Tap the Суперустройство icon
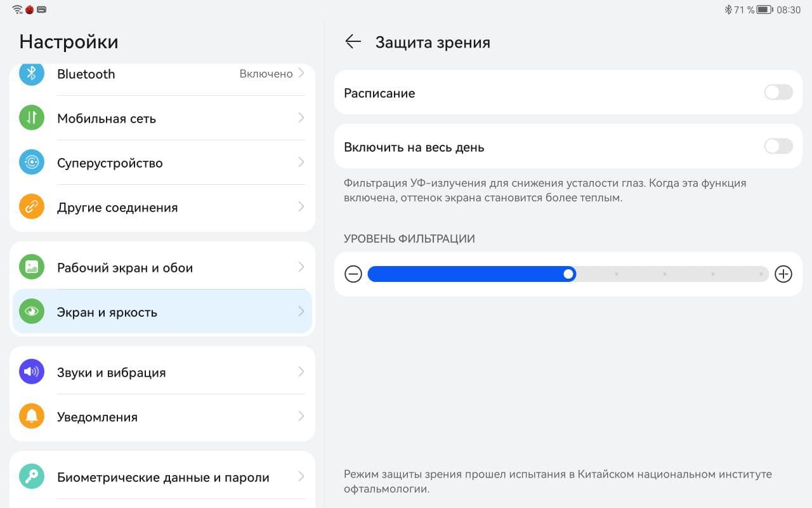Viewport: 812px width, 508px height. coord(32,163)
